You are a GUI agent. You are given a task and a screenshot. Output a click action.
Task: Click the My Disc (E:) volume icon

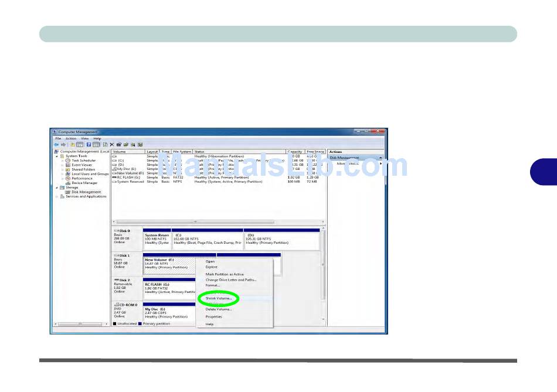pyautogui.click(x=114, y=169)
